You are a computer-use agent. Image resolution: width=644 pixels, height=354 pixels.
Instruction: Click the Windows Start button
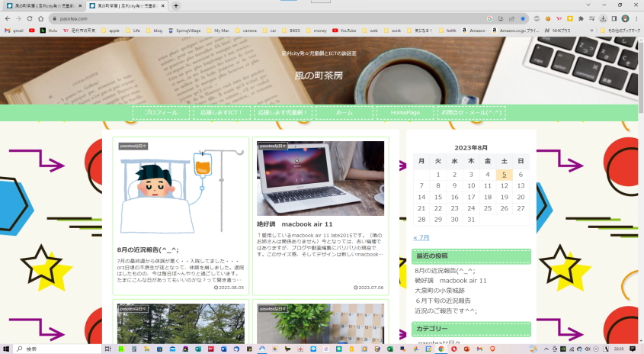tap(7, 349)
